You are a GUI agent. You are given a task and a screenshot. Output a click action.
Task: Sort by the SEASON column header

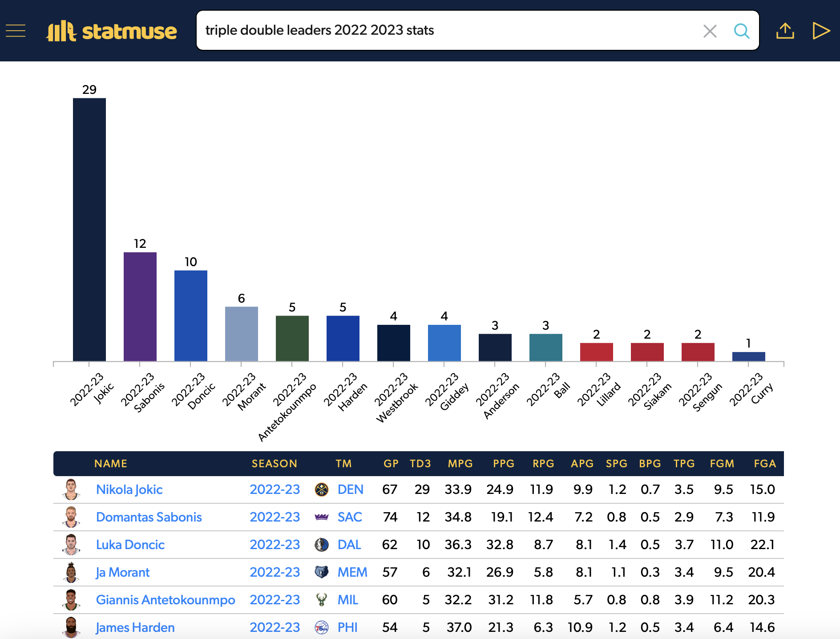tap(275, 464)
